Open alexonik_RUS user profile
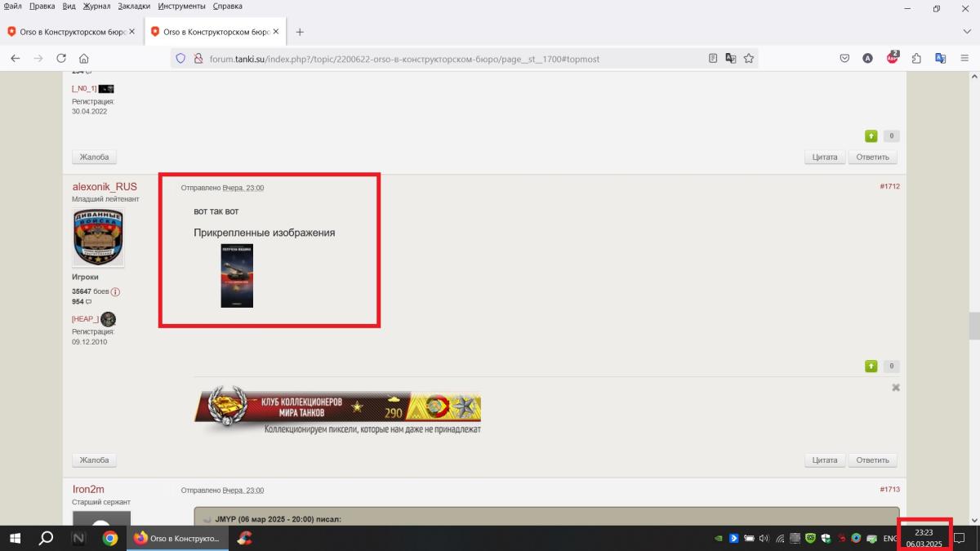Image resolution: width=980 pixels, height=551 pixels. coord(105,186)
